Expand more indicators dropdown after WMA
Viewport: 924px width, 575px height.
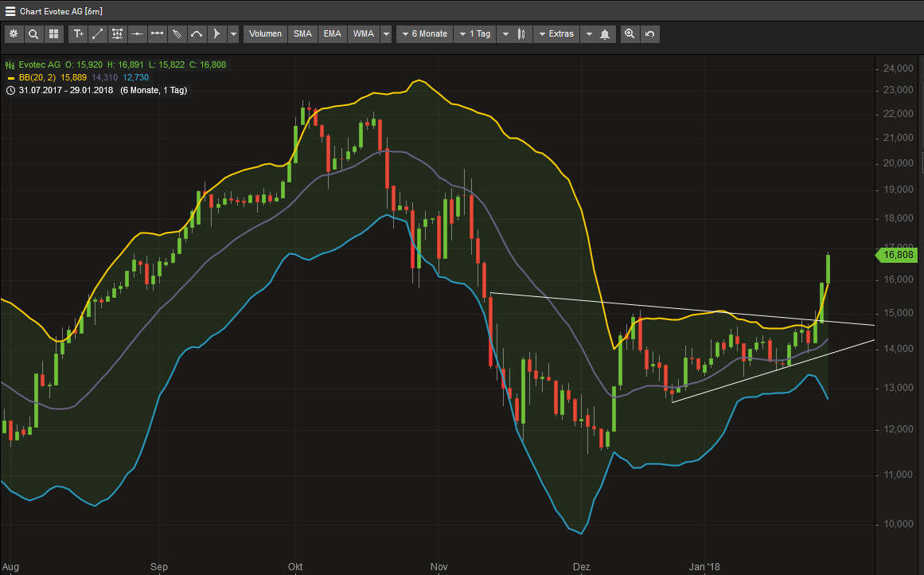[386, 34]
